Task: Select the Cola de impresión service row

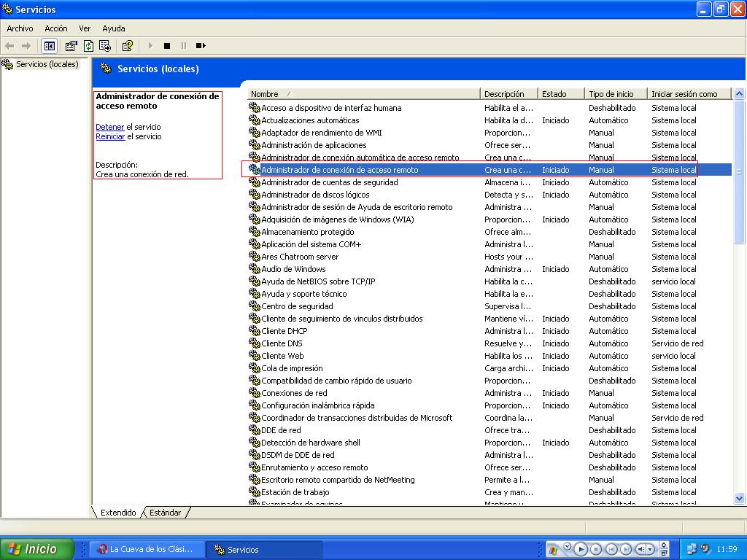Action: click(x=292, y=368)
